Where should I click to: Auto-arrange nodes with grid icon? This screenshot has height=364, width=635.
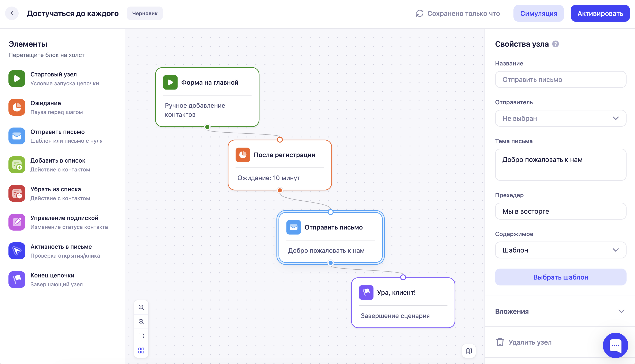click(x=141, y=350)
